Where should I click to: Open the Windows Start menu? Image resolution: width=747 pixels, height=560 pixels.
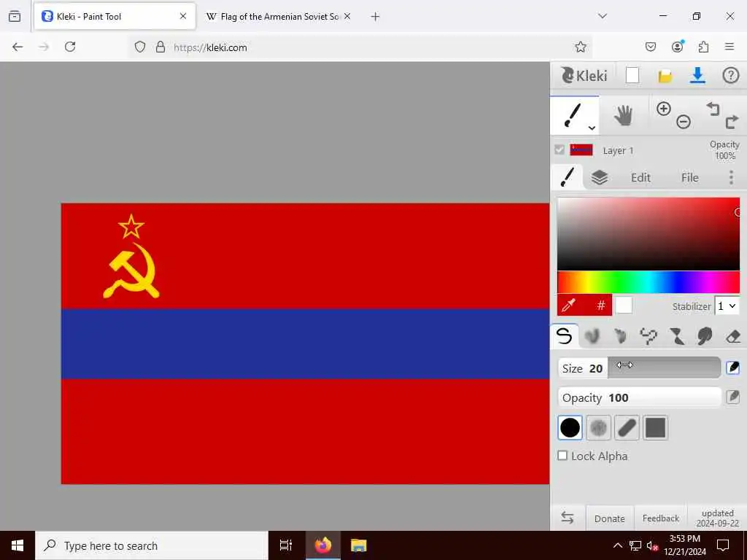coord(18,545)
